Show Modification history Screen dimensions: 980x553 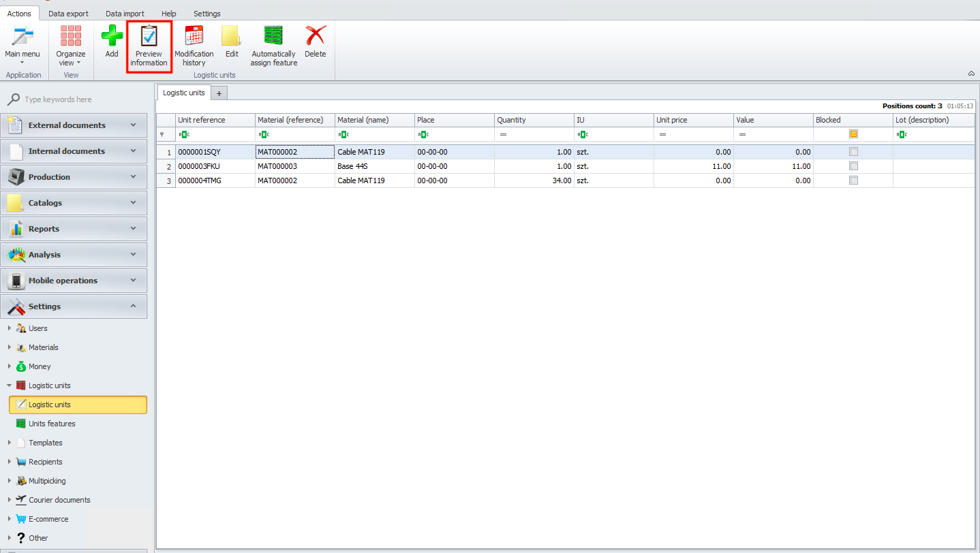pos(194,45)
